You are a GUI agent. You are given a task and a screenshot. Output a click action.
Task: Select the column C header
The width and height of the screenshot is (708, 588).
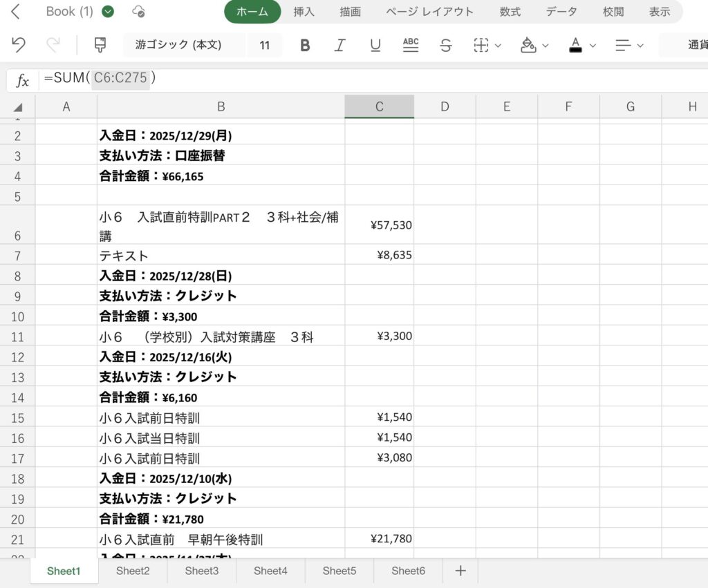point(379,106)
